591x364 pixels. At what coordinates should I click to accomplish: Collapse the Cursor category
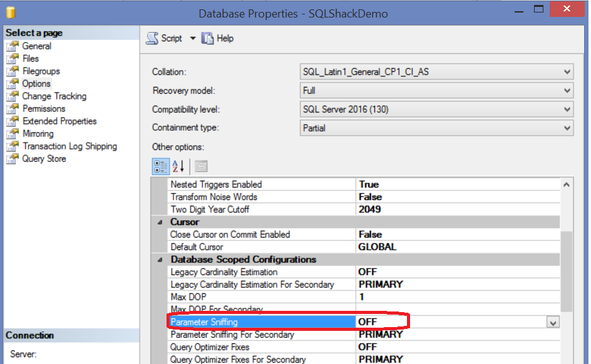[160, 222]
